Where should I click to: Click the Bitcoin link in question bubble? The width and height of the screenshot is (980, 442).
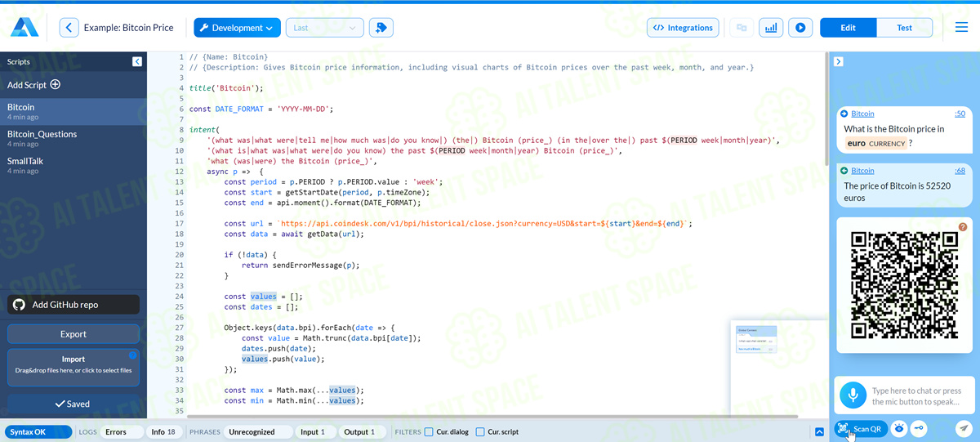point(862,114)
